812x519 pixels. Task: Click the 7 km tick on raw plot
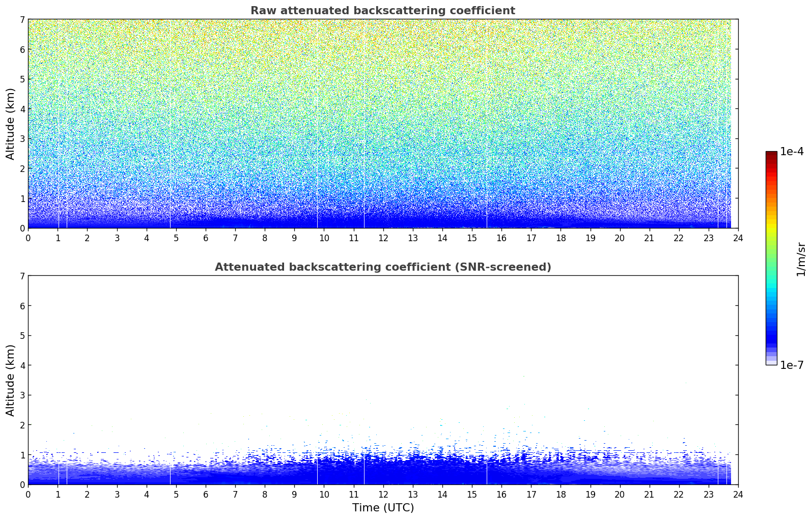coord(22,19)
